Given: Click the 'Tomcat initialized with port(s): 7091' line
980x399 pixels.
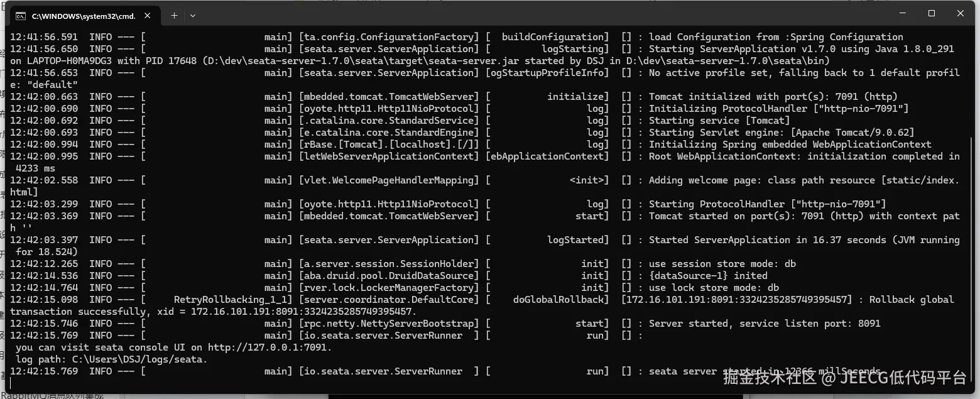Looking at the screenshot, I should (x=773, y=97).
